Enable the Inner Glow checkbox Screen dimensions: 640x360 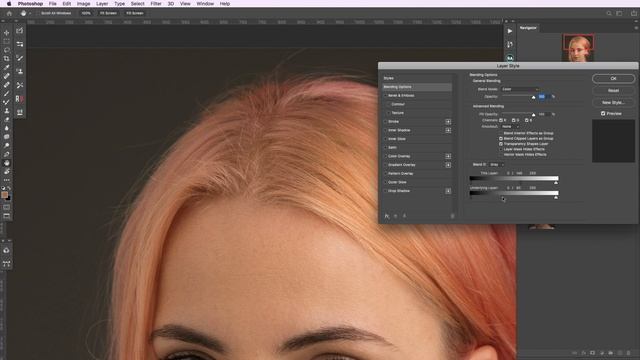click(385, 139)
